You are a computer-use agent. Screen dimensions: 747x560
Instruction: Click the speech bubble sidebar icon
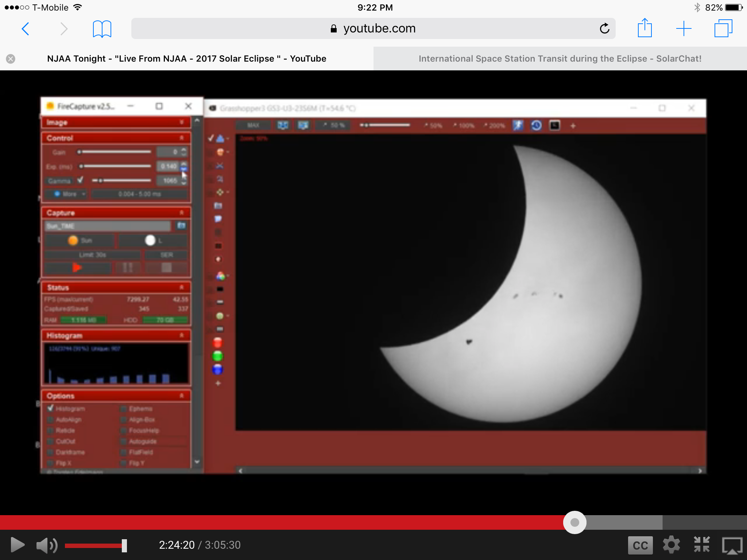(218, 219)
